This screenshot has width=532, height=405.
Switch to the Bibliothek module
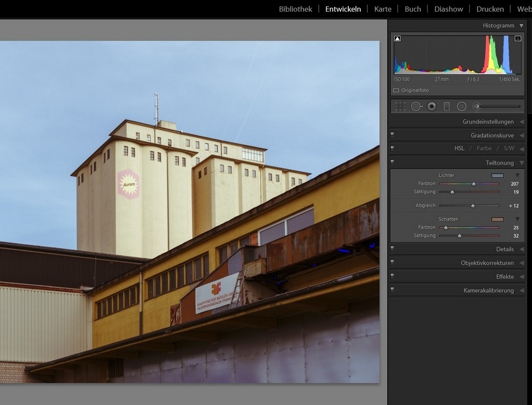point(295,9)
